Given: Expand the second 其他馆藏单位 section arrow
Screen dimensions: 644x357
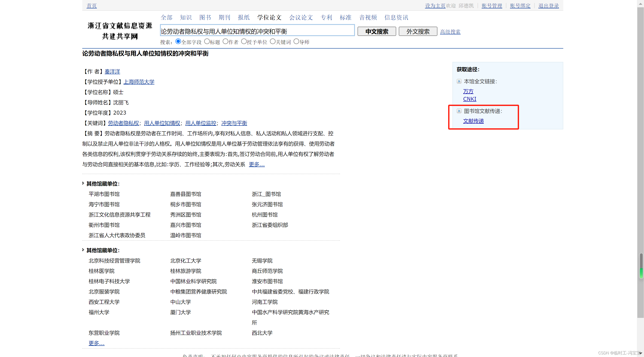Looking at the screenshot, I should (83, 250).
